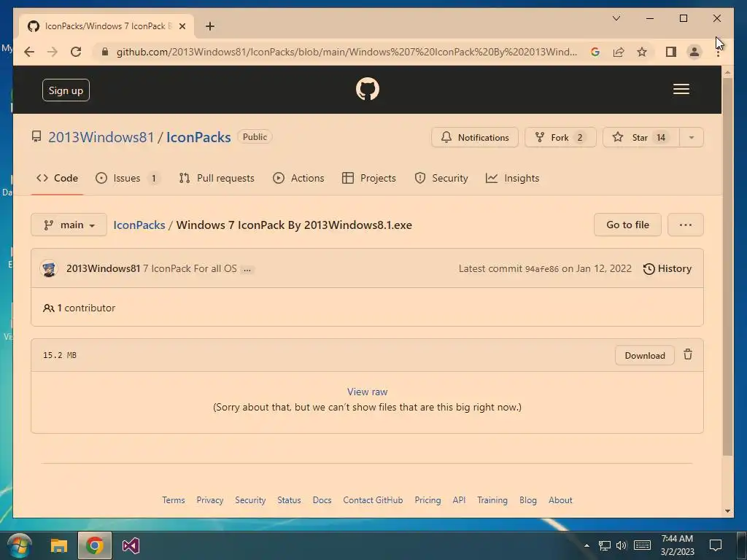Open the notification center icon

[715, 545]
